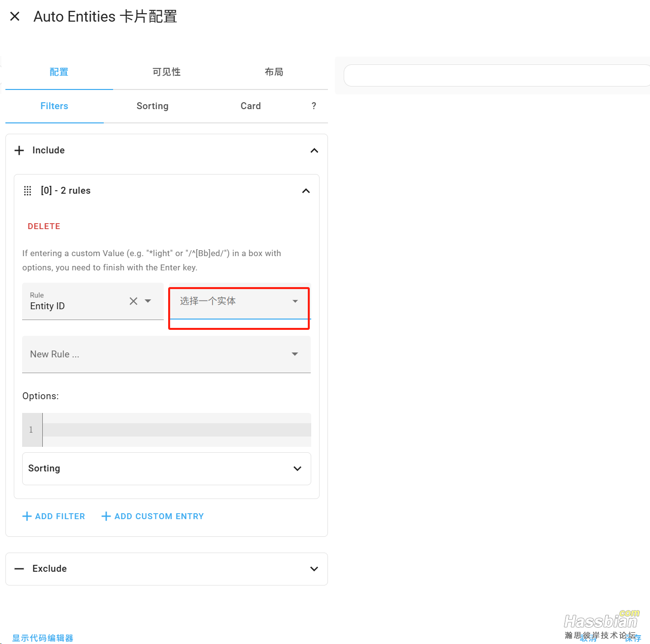The image size is (650, 644).
Task: Open the ? help tab
Action: pyautogui.click(x=314, y=106)
